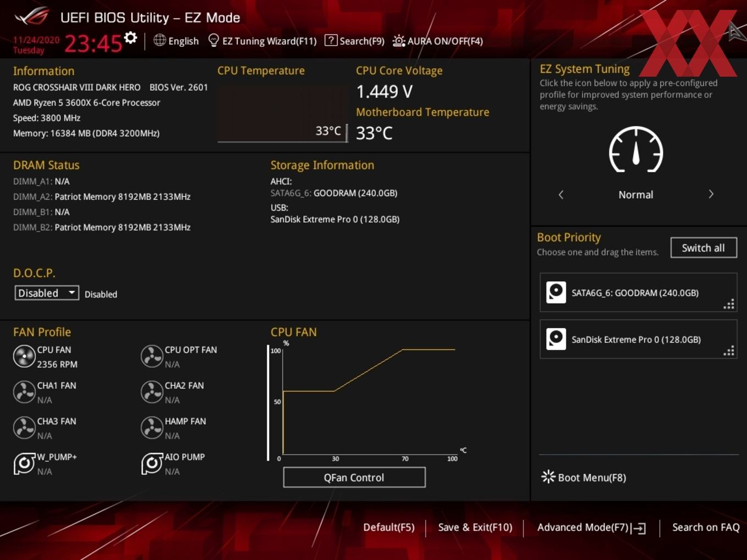Click the question mark search icon
Screen dimensions: 747x560
[x=331, y=40]
